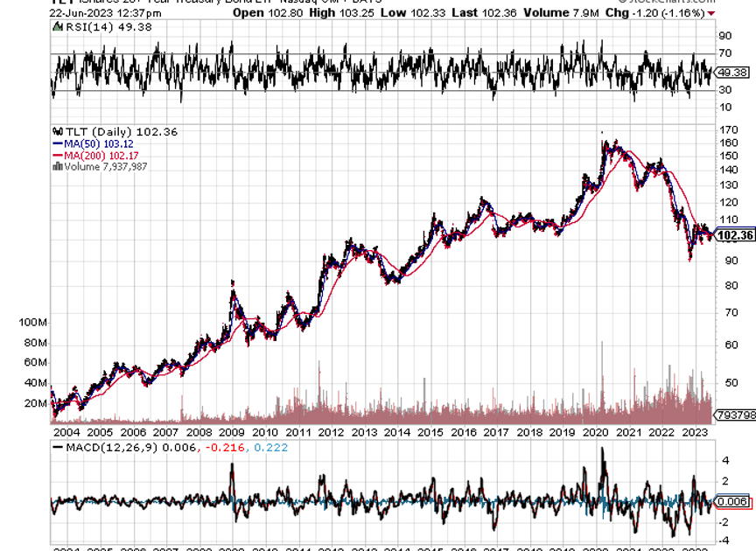Click the black MACD line legend marker
This screenshot has height=551, width=756.
click(57, 447)
